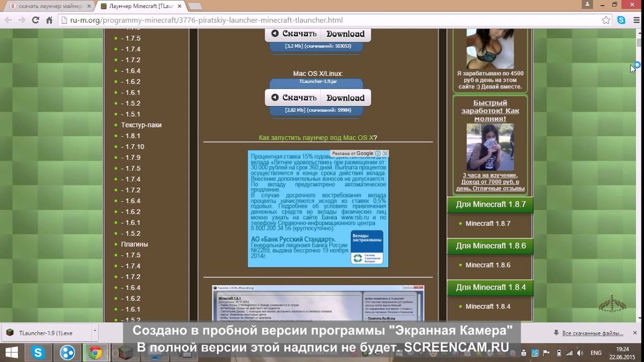Screen dimensions: 644x362
Task: Select texture packs version 1.7.10
Action: pos(133,147)
